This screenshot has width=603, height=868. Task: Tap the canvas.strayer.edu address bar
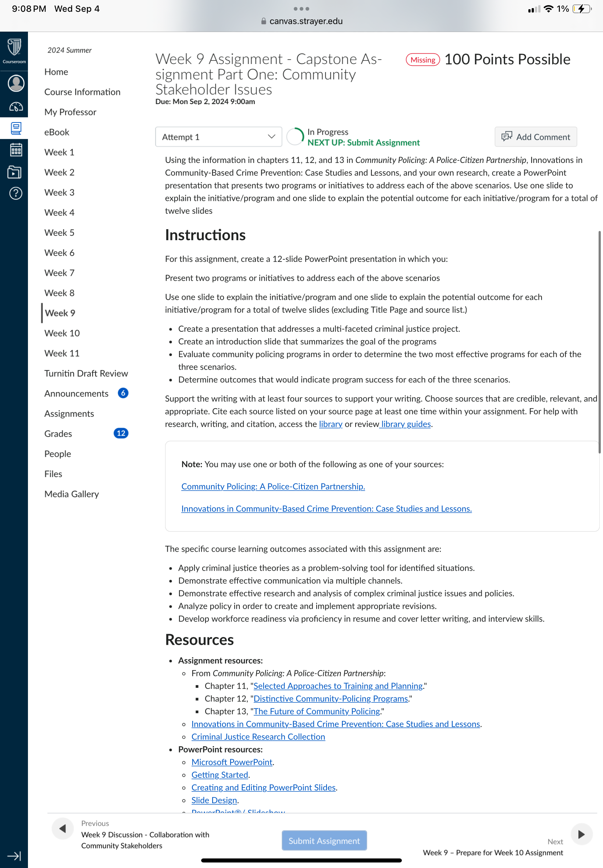(301, 21)
